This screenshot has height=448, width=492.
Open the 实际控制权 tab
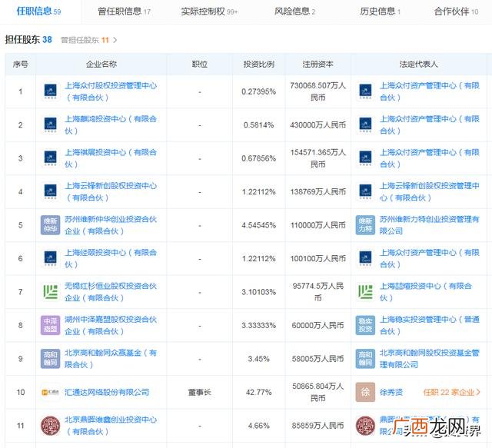coord(209,12)
